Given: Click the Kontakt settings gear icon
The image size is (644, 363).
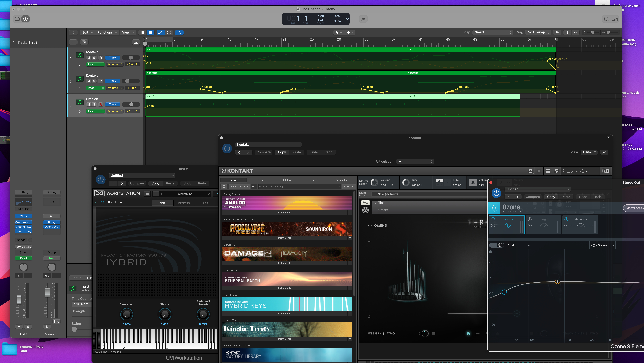Looking at the screenshot, I should [x=539, y=171].
